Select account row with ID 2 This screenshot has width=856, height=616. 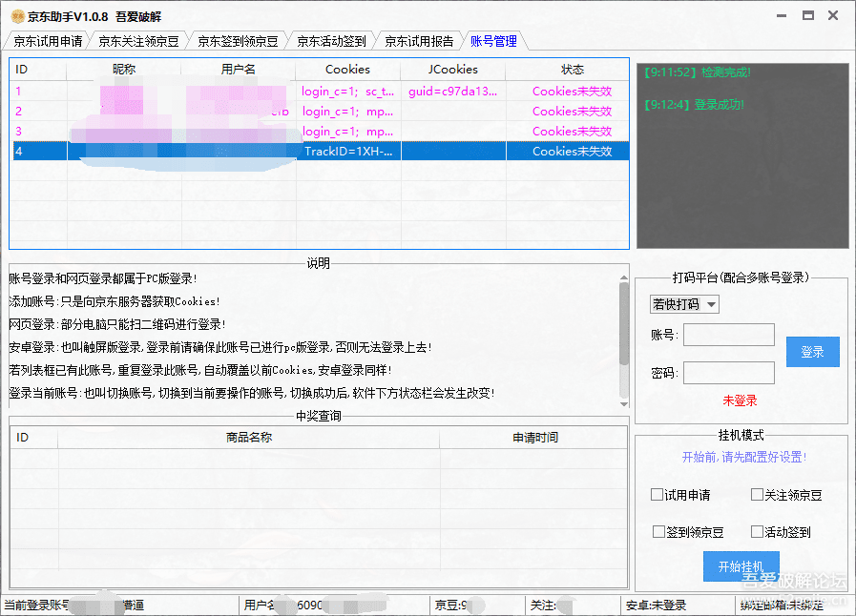point(320,112)
